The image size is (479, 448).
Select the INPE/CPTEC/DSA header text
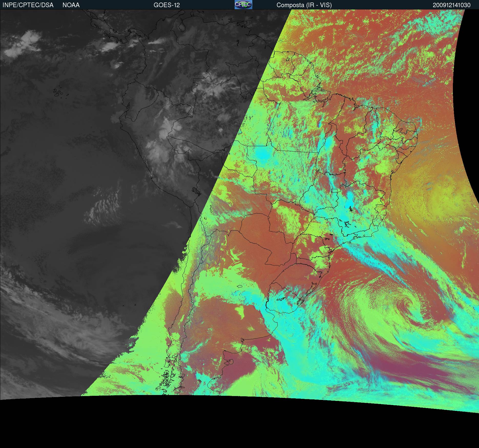[x=28, y=5]
